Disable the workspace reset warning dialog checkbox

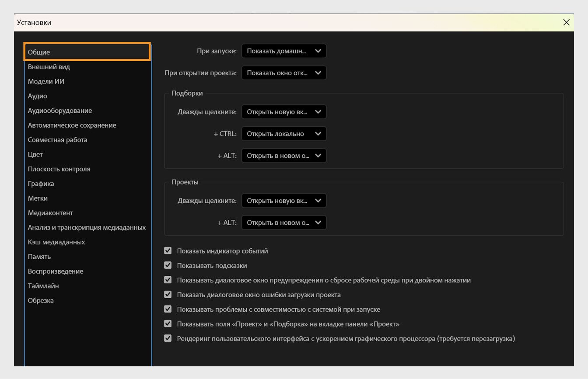(168, 280)
